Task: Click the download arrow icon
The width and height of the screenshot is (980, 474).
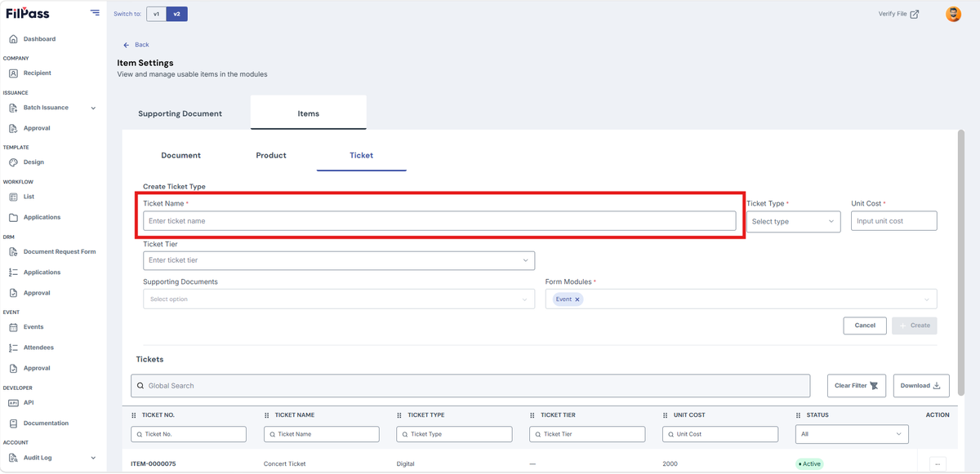Action: (936, 386)
